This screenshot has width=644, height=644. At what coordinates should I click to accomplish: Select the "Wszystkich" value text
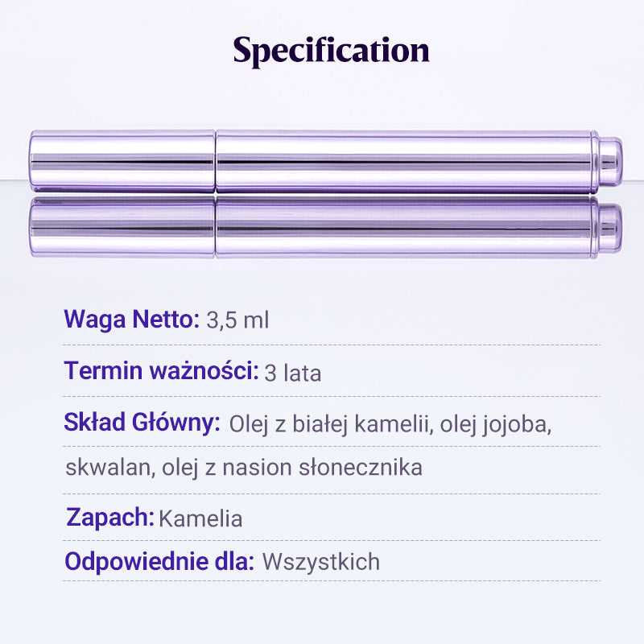321,561
